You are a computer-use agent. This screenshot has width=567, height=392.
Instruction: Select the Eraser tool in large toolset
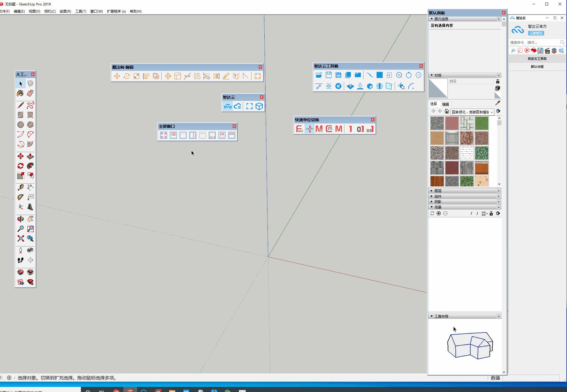30,93
